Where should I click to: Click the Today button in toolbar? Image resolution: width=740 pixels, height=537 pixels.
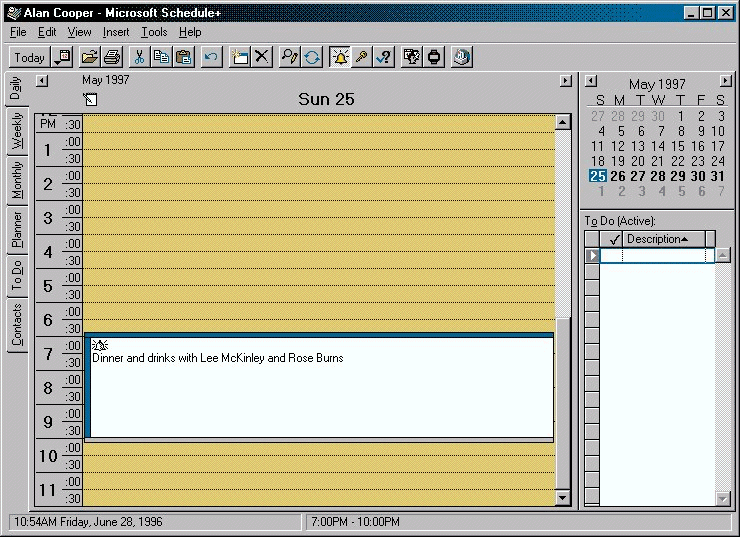[29, 57]
